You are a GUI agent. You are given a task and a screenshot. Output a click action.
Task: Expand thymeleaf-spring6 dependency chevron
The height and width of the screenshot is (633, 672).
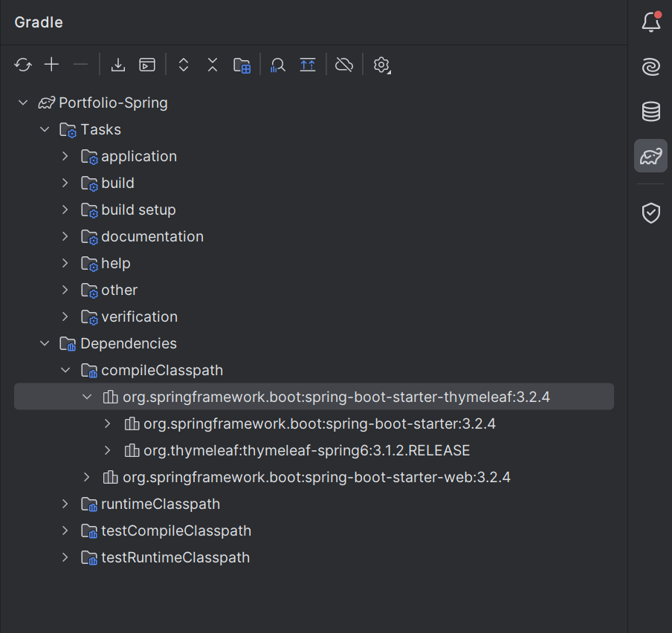[108, 450]
